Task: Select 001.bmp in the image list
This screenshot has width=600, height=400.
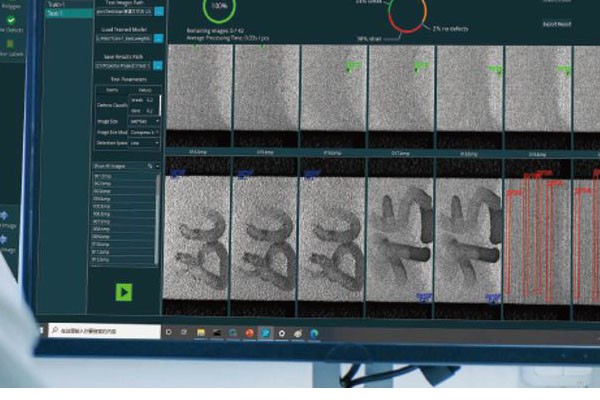Action: tap(124, 176)
